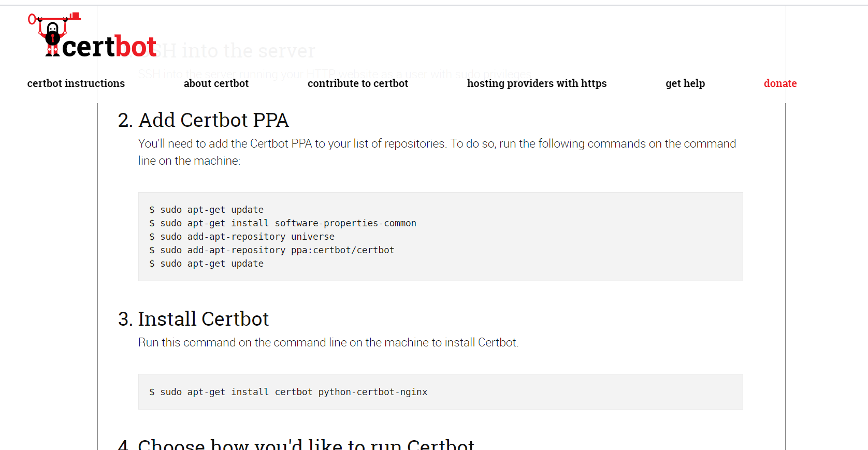868x450 pixels.
Task: Click the red and black certbot wordmark
Action: tap(109, 47)
